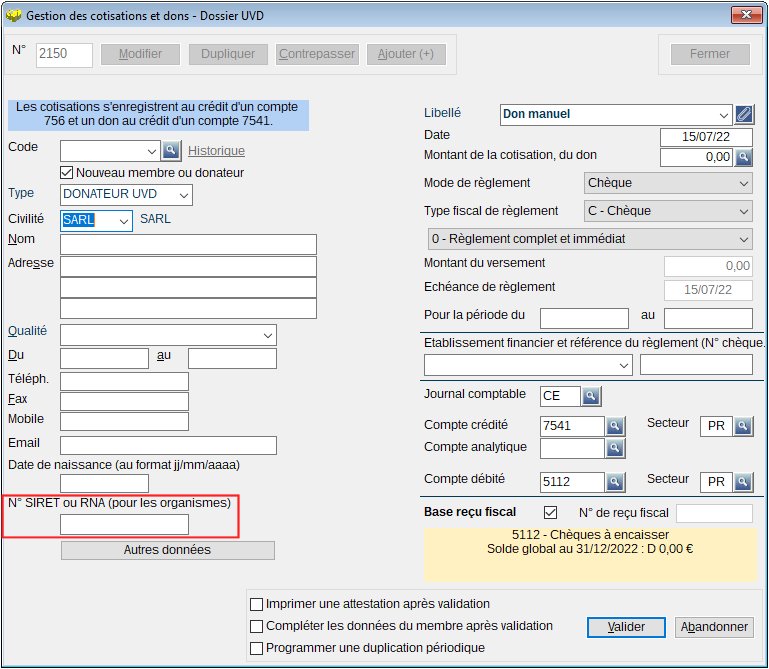Click the Fermer button
The image size is (769, 669).
click(710, 54)
